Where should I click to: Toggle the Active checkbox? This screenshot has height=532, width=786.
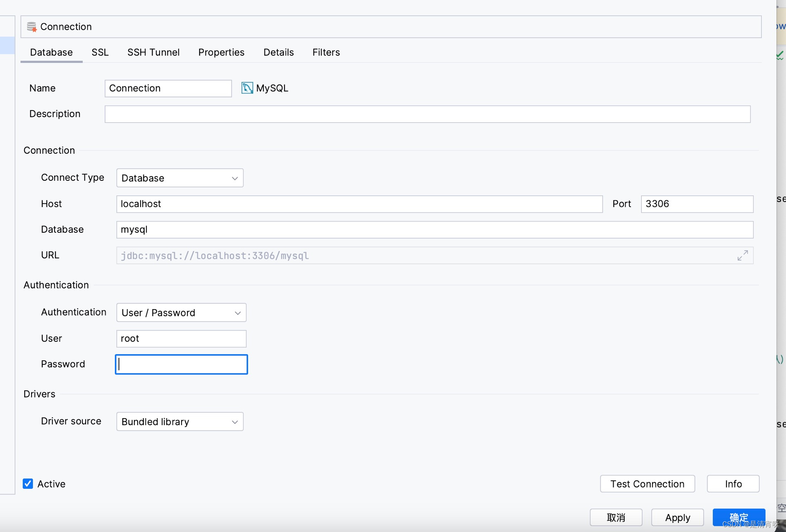[x=28, y=483]
